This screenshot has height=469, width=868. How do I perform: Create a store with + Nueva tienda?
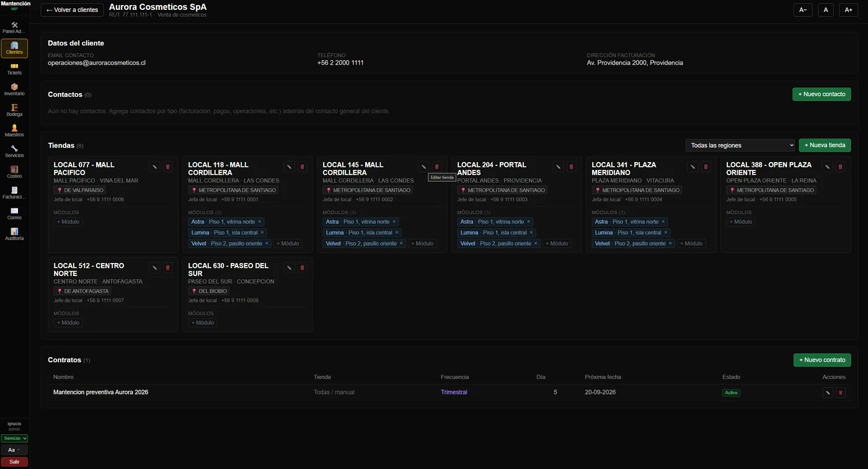pos(825,145)
